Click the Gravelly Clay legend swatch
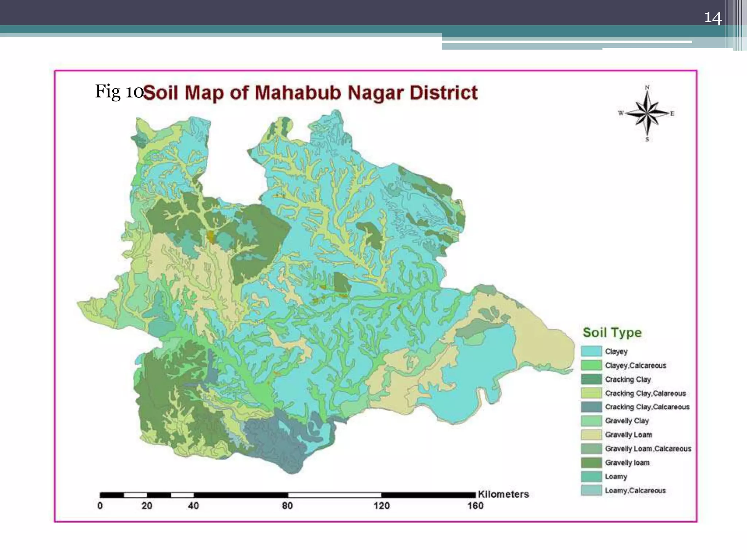This screenshot has height=560, width=747. click(x=591, y=421)
